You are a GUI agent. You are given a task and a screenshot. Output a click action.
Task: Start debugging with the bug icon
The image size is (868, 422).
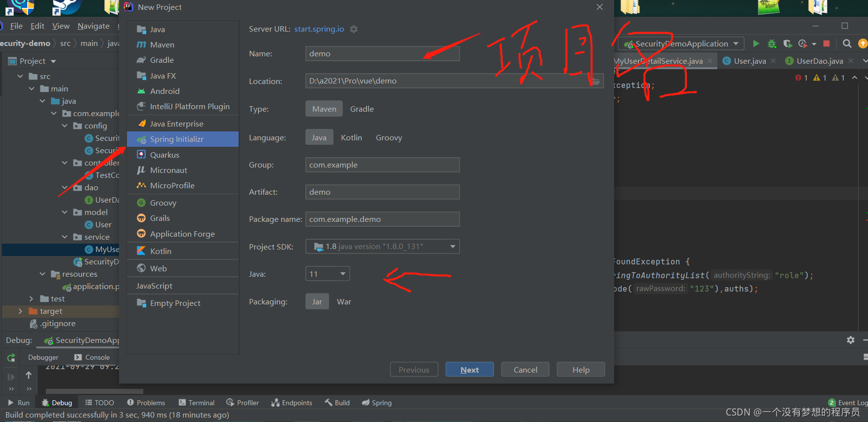[772, 43]
